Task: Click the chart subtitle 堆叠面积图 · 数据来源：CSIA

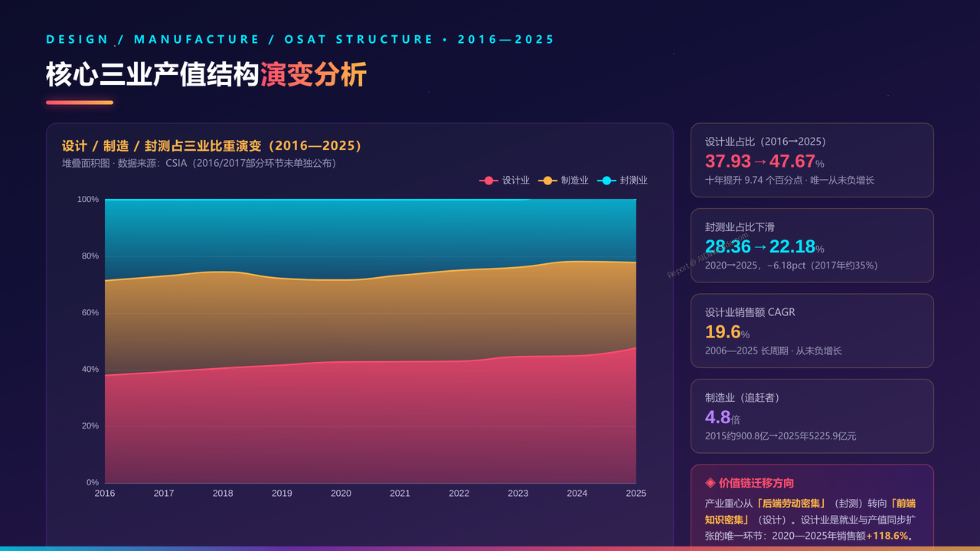Action: pos(199,163)
